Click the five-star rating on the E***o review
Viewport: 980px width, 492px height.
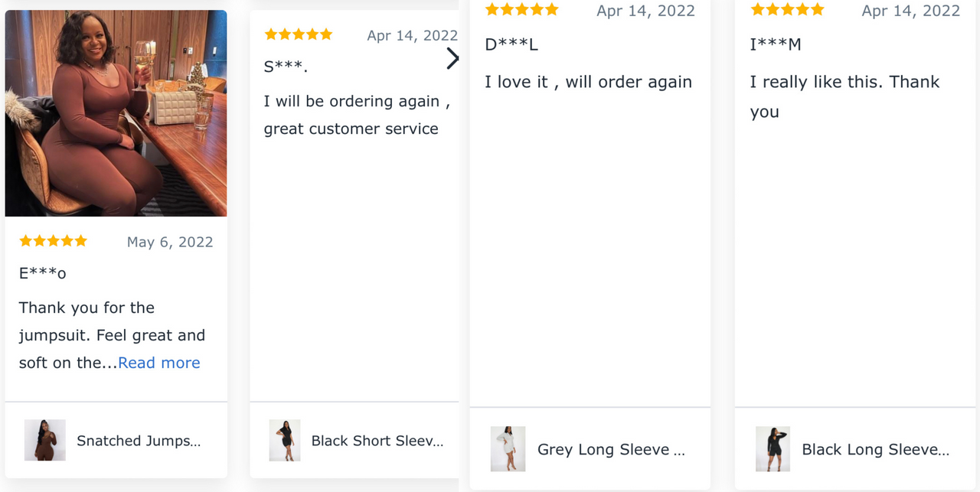click(54, 241)
